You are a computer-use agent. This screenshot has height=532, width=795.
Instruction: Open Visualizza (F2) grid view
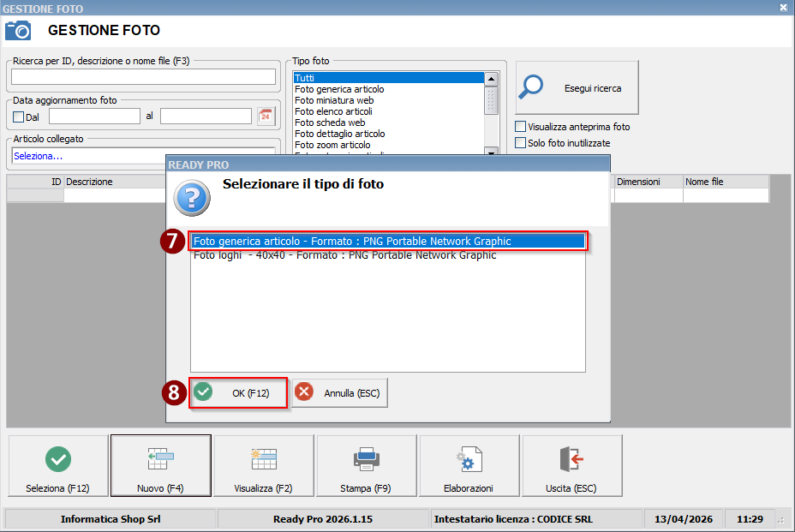pos(264,466)
